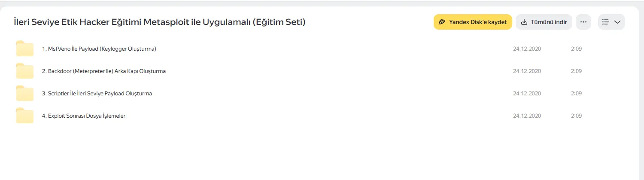Screen dimensions: 644x180
Task: Save the folder with Yandex Disk'e kaydet
Action: point(473,22)
